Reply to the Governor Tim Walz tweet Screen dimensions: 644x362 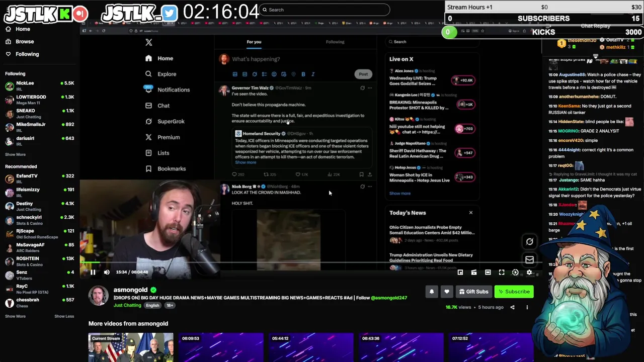click(x=237, y=174)
